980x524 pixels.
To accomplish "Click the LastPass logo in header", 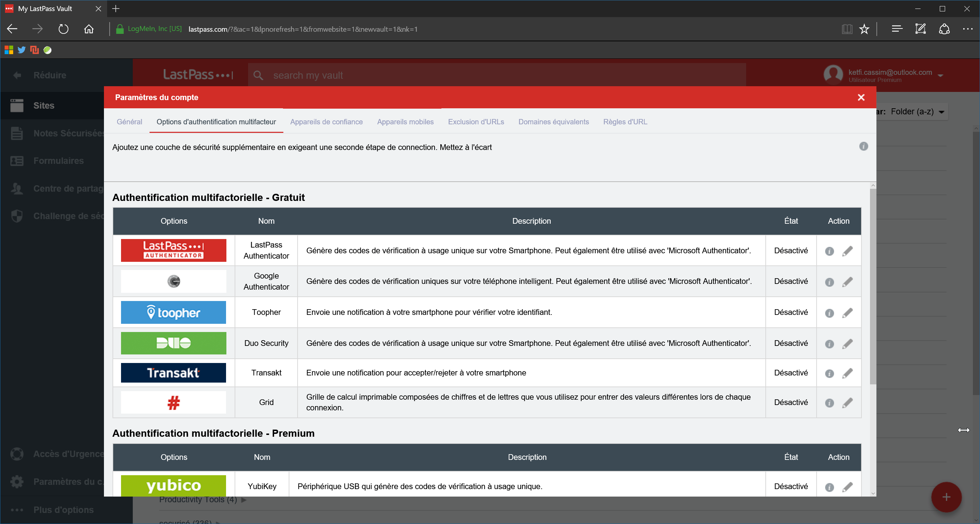I will click(x=198, y=75).
